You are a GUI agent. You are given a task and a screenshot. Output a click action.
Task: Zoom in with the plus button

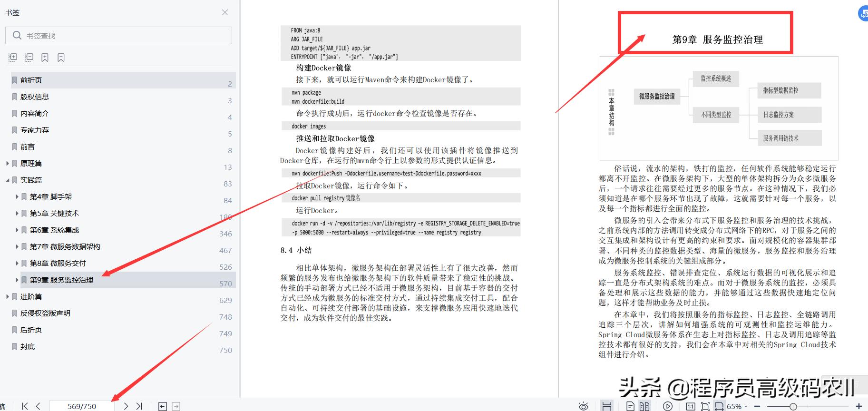click(x=859, y=406)
